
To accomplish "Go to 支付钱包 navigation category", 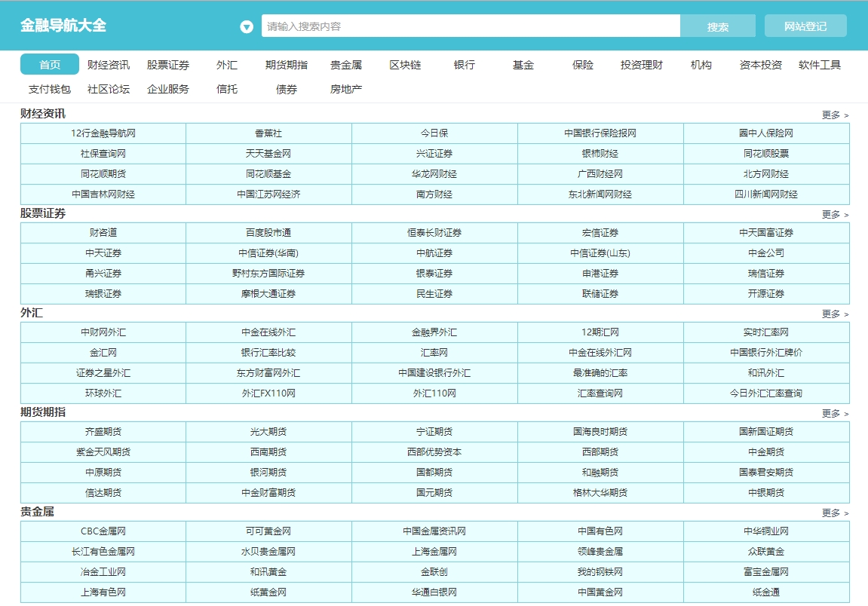I will (50, 89).
